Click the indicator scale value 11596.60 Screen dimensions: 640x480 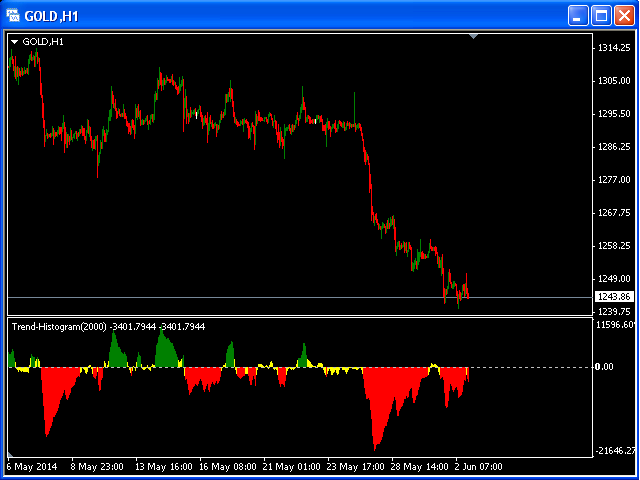[x=616, y=325]
